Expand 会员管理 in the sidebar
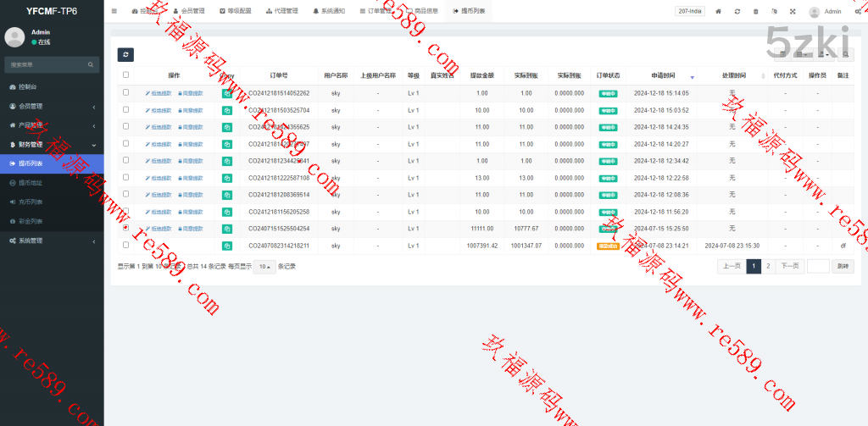This screenshot has height=426, width=868. (x=51, y=106)
